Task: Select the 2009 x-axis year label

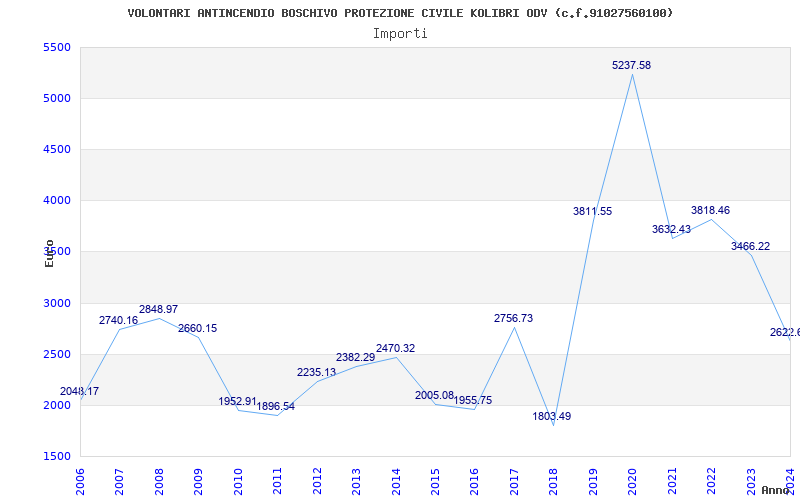Action: point(198,482)
